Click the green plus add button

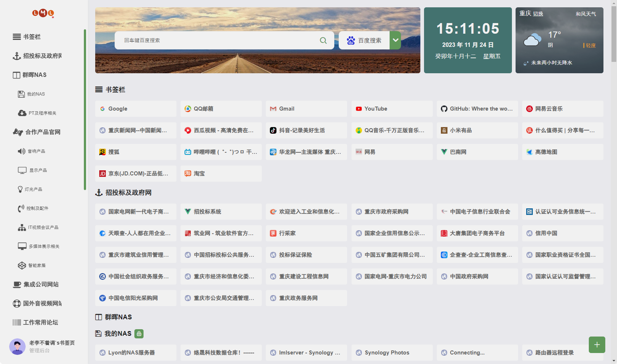597,345
